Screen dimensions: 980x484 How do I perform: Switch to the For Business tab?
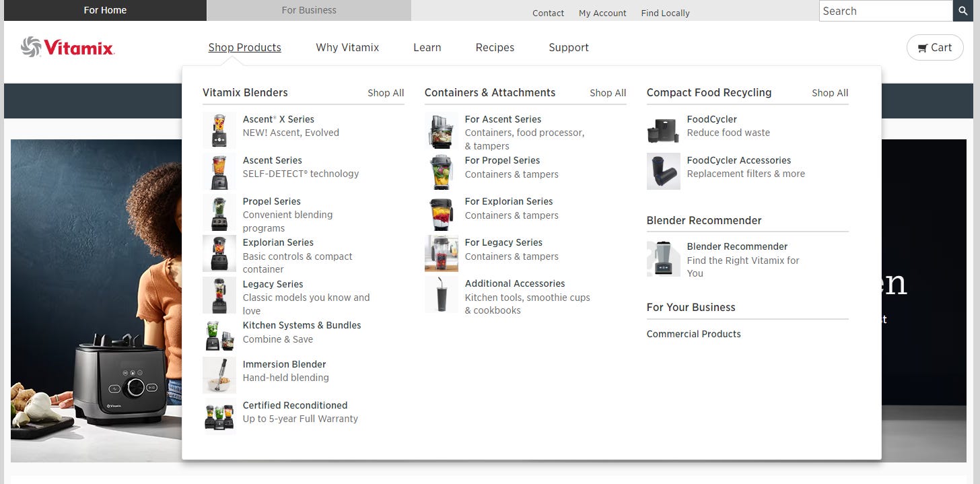[x=309, y=10]
